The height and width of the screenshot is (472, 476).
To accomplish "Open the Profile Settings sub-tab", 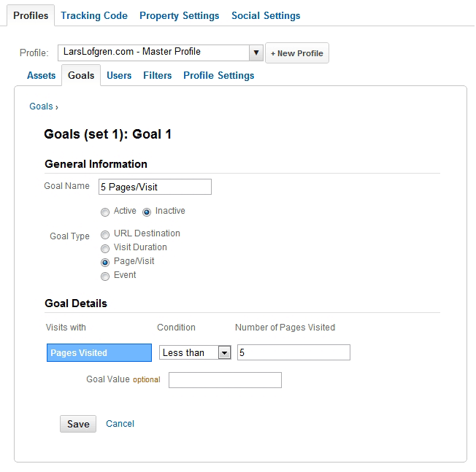I will (x=218, y=75).
